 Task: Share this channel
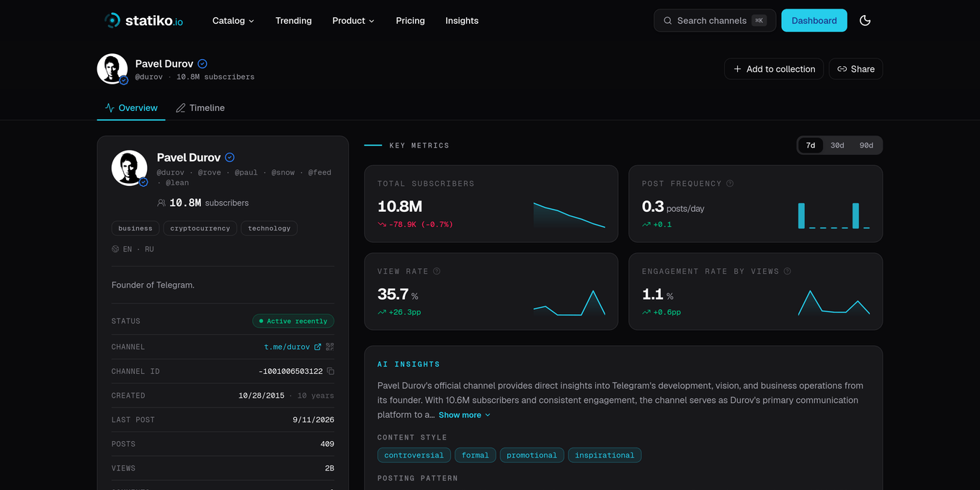(855, 69)
